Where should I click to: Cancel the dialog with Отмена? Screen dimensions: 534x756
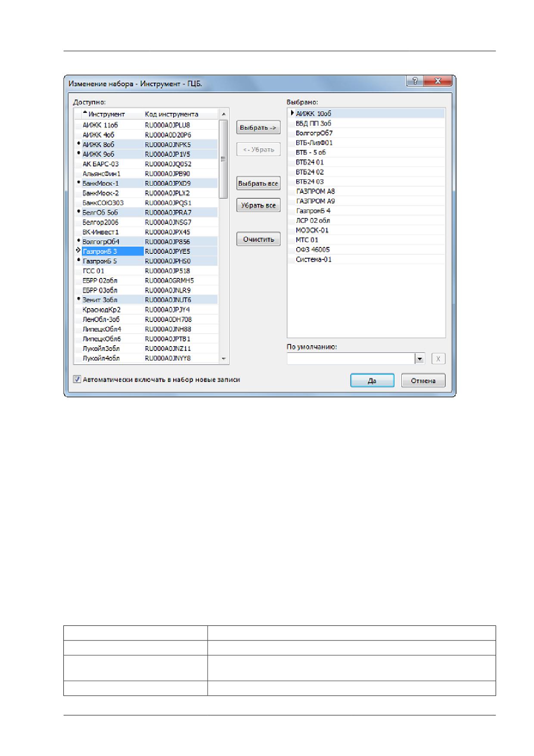tap(423, 381)
